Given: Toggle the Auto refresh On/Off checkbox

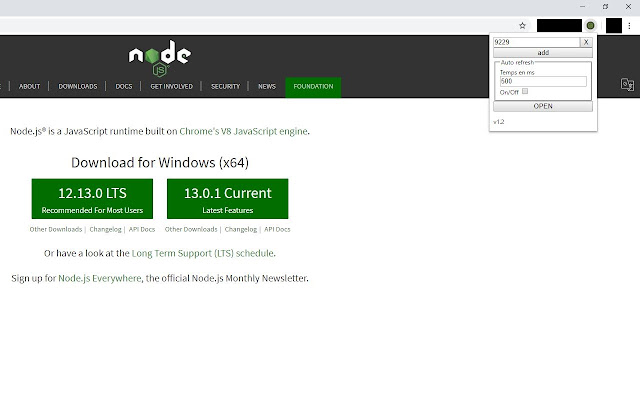Looking at the screenshot, I should pyautogui.click(x=525, y=91).
